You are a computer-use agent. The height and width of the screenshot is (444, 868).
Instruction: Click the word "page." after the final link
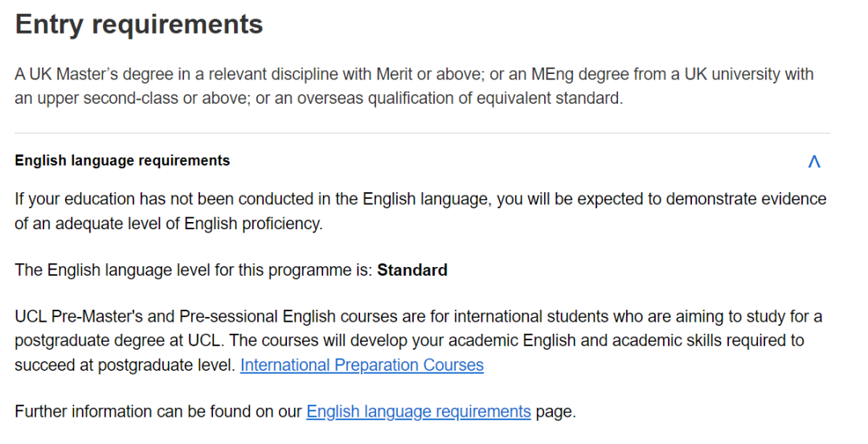point(556,412)
